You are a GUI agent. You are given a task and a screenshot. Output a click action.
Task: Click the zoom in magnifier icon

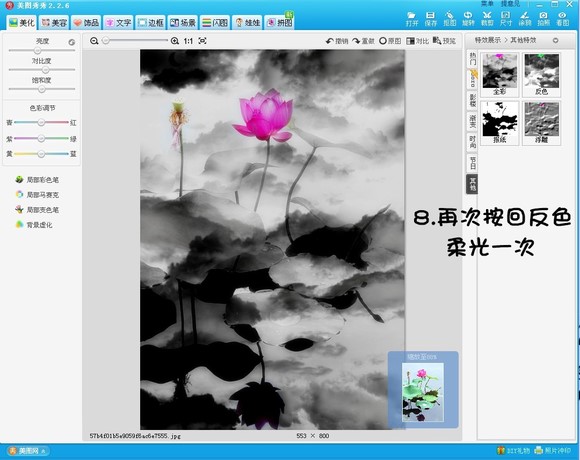(175, 41)
